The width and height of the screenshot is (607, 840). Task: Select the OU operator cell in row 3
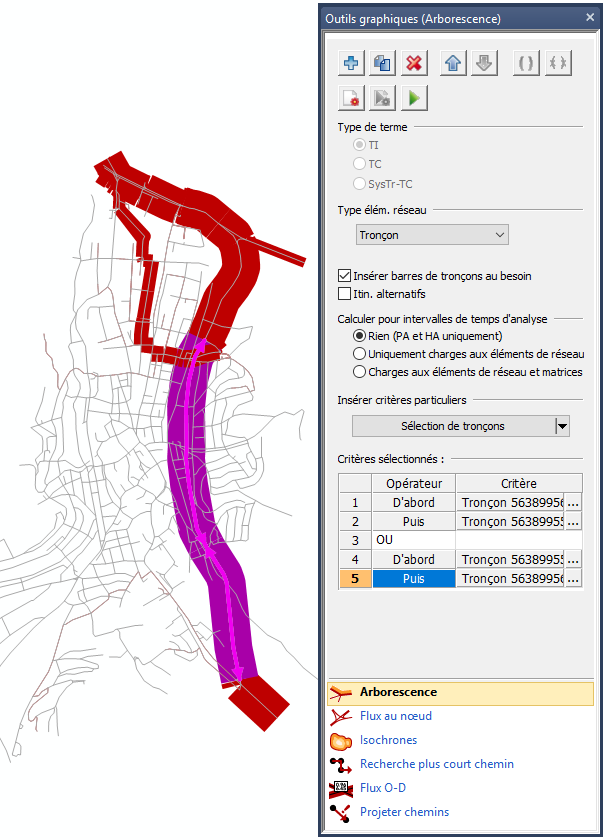click(413, 540)
